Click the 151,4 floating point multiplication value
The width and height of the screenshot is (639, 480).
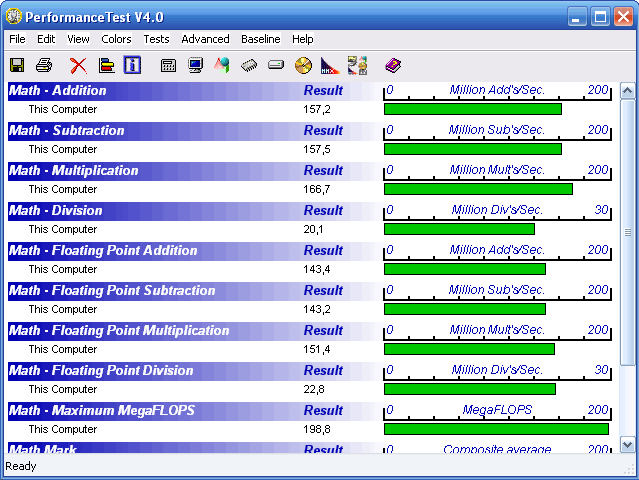pyautogui.click(x=317, y=349)
